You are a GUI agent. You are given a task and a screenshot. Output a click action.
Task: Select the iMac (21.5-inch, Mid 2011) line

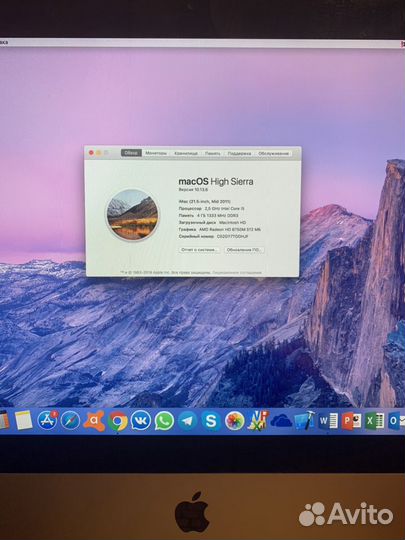(x=205, y=201)
